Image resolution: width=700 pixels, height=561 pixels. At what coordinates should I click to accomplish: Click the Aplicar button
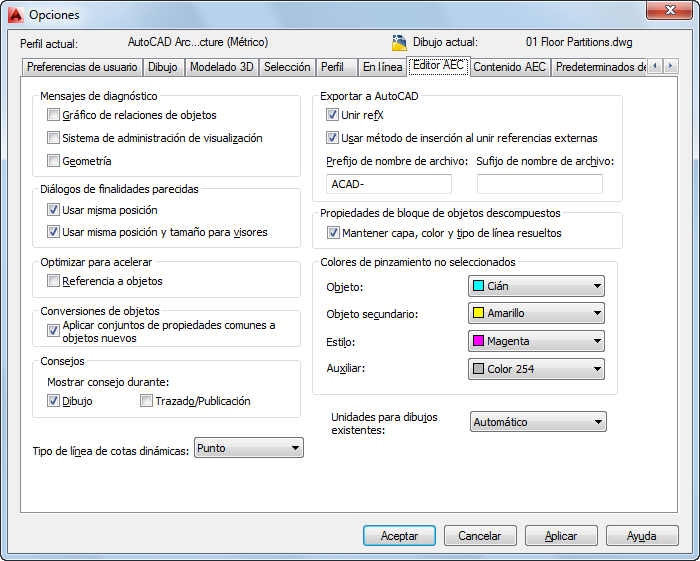pyautogui.click(x=561, y=536)
